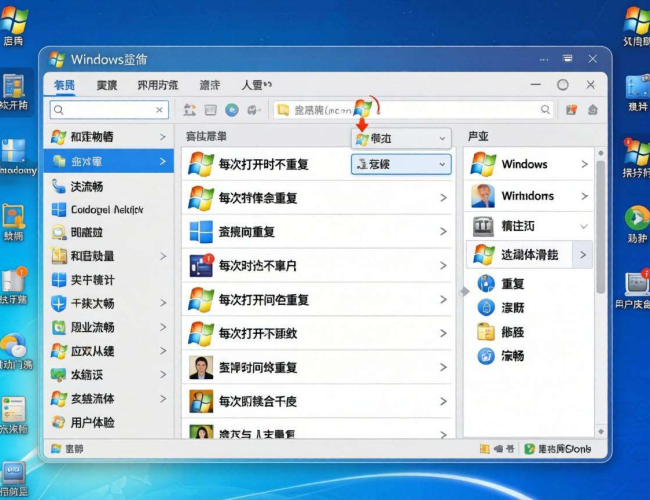Viewport: 650px width, 500px height.
Task: Click the Wirhidons label in the right panel
Action: (528, 196)
